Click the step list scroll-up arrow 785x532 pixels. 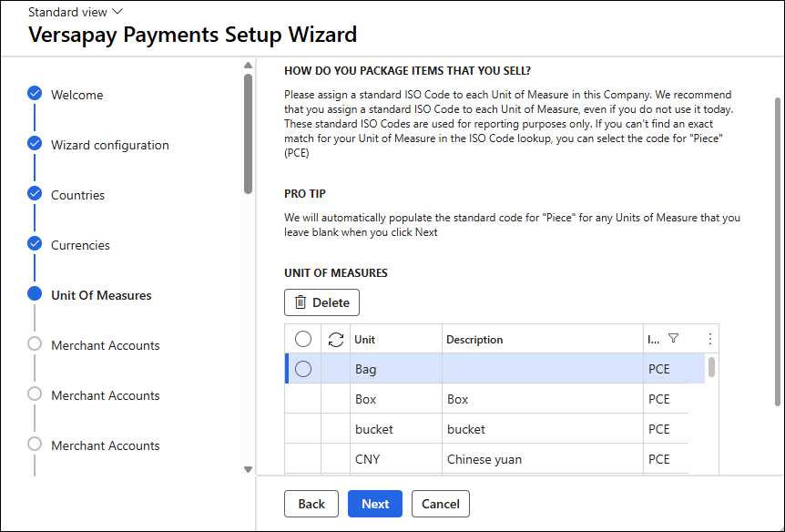tap(248, 65)
